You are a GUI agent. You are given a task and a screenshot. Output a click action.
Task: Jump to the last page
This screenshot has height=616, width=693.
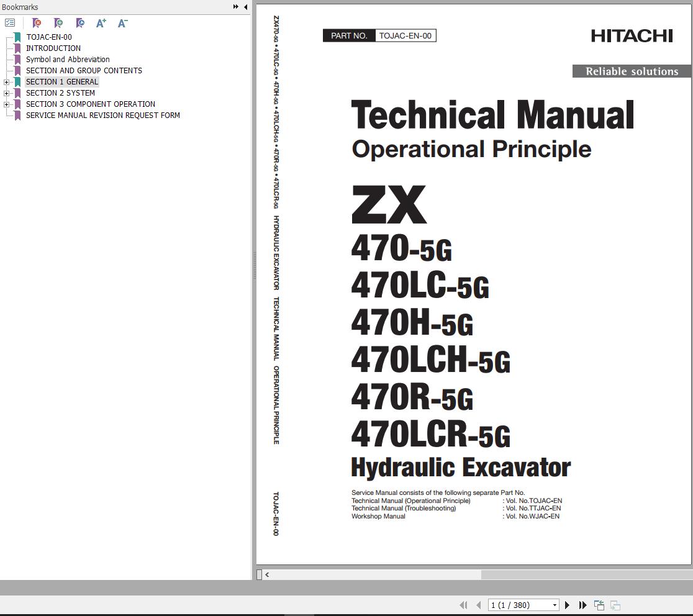pos(582,604)
